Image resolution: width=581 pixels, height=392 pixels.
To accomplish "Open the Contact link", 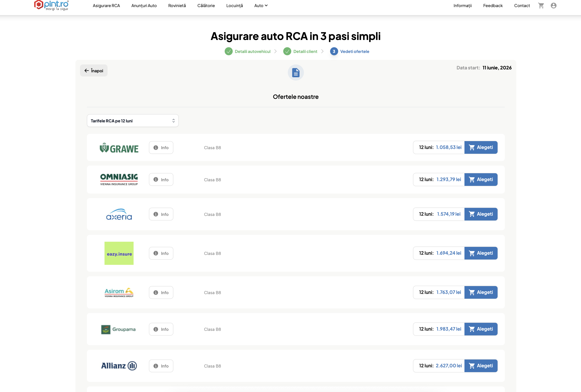I will (522, 6).
